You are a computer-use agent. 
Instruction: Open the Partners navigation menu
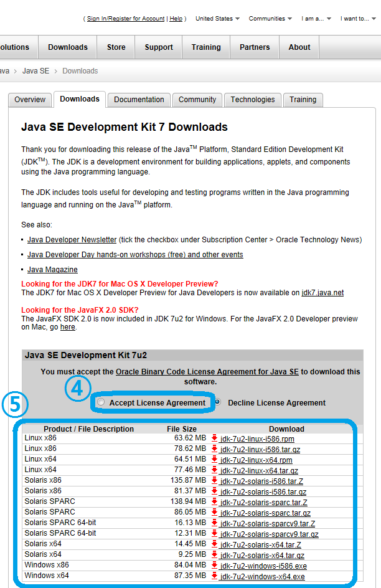255,47
